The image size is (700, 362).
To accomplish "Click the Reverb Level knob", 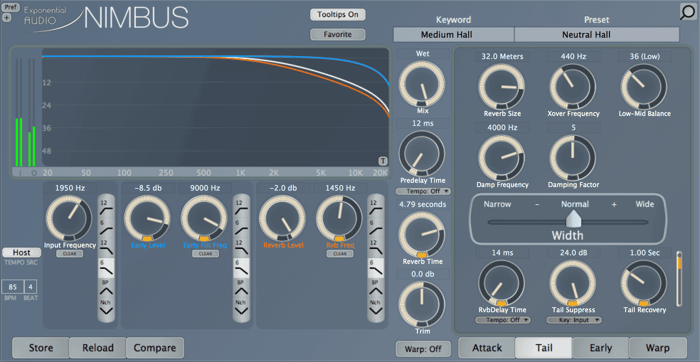I will pos(282,218).
